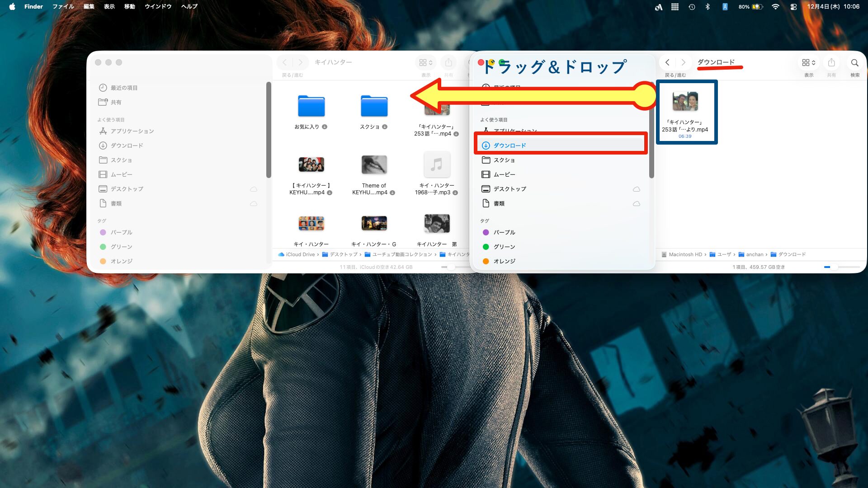The image size is (868, 488).
Task: Open Control Center in the menu bar
Action: (x=793, y=7)
